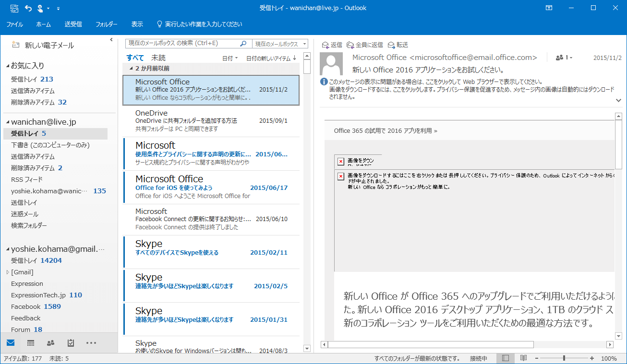Click message list scrollbar down arrow
The width and height of the screenshot is (627, 364).
coord(307,348)
